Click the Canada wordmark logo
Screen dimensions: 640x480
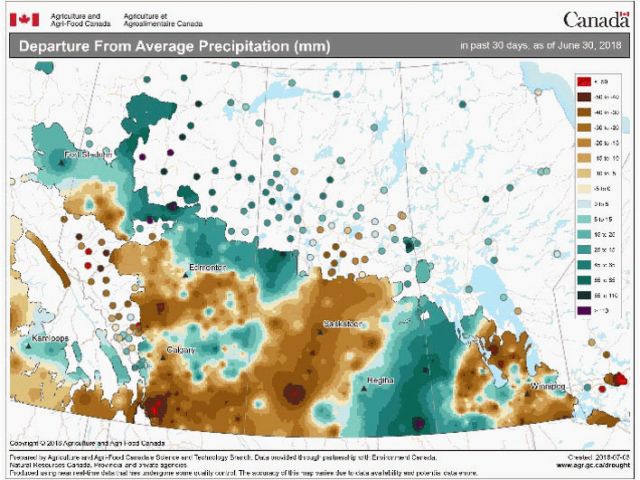pyautogui.click(x=596, y=20)
